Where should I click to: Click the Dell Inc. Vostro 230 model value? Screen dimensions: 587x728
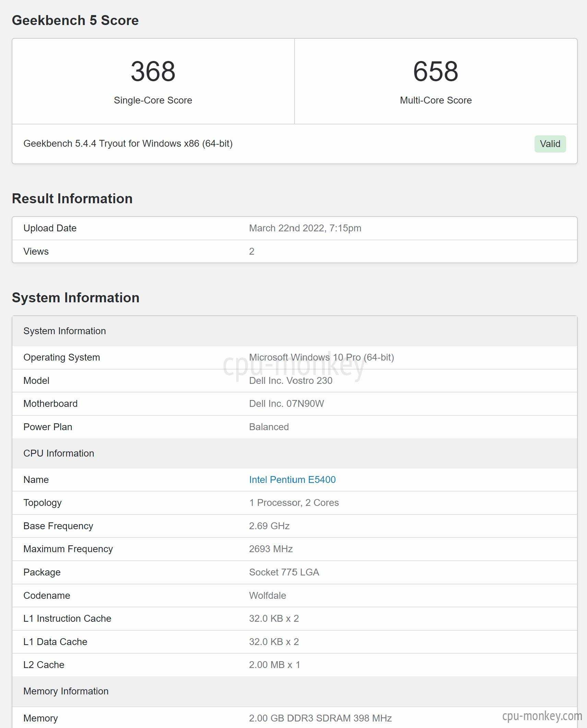pyautogui.click(x=291, y=380)
